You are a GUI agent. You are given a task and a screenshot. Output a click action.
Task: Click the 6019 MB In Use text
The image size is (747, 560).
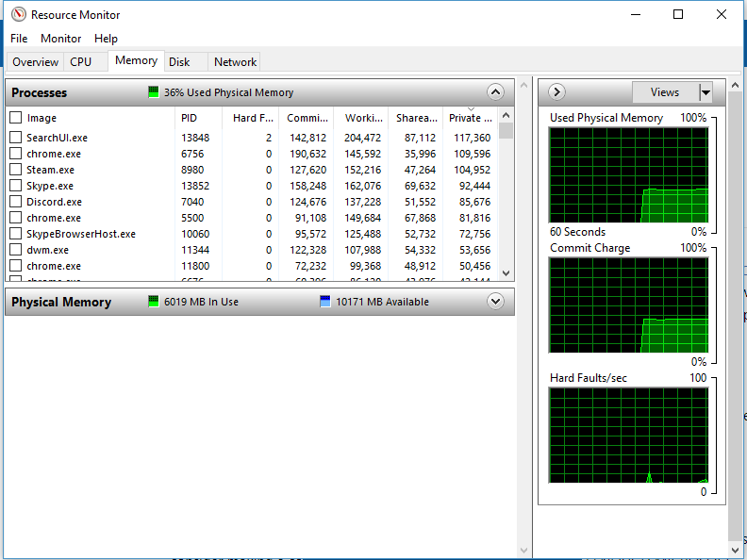201,302
